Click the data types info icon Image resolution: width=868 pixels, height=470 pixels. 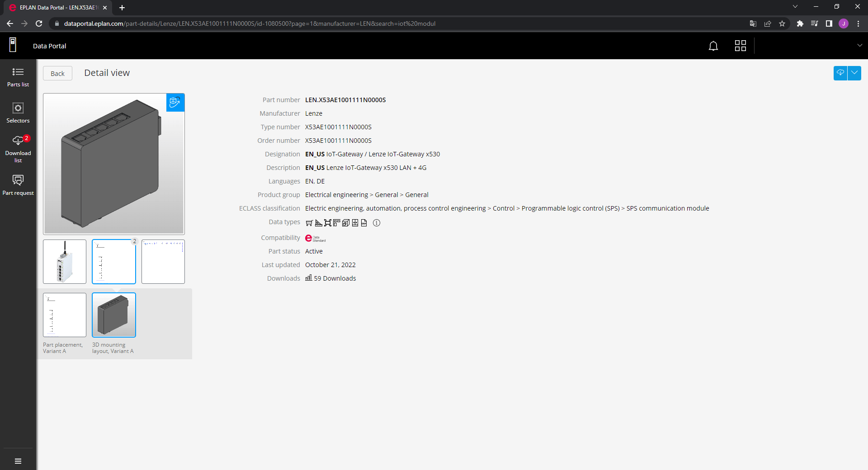point(376,223)
